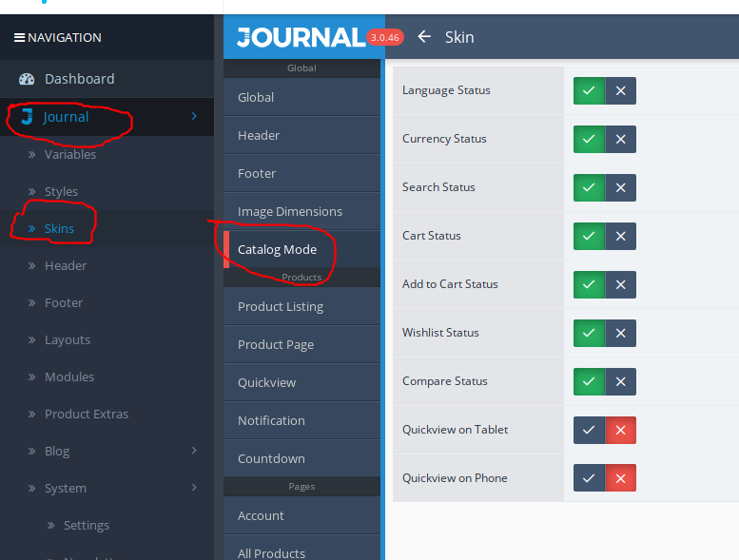Enable Language Status with green check
Viewport: 739px width, 560px height.
(589, 90)
